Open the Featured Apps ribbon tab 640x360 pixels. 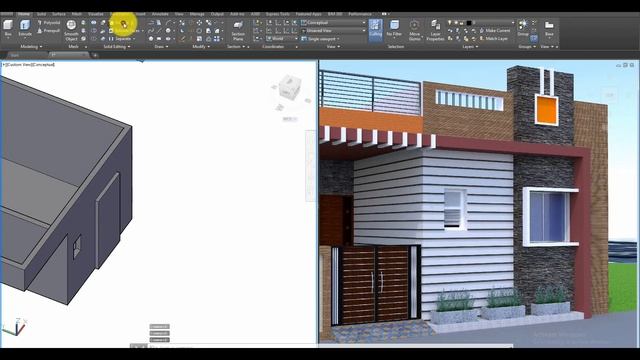pyautogui.click(x=309, y=14)
